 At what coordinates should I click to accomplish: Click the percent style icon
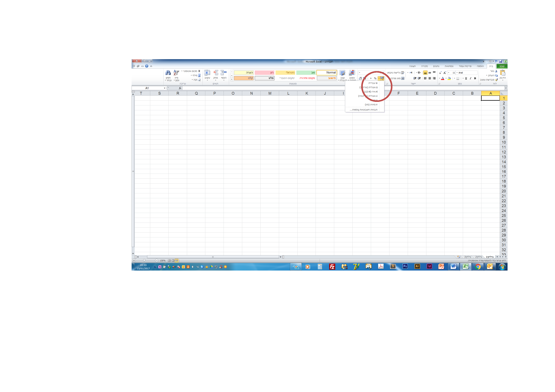(x=375, y=79)
